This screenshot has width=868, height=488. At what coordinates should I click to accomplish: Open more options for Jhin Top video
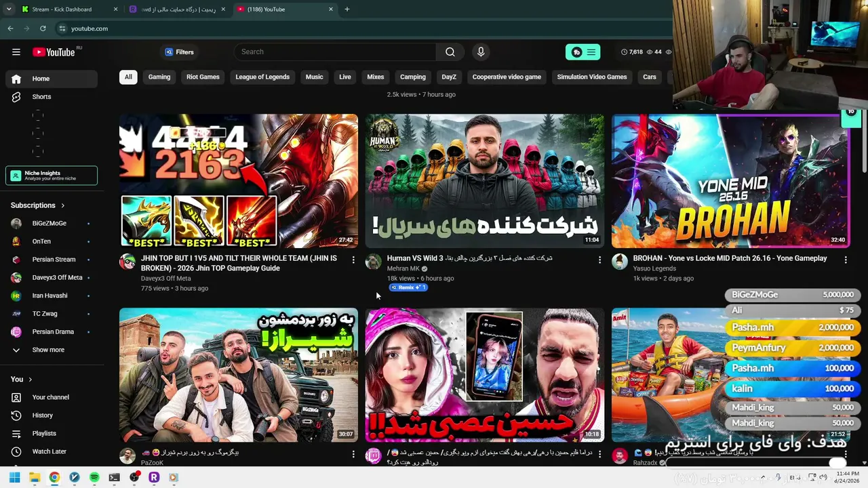pos(353,260)
